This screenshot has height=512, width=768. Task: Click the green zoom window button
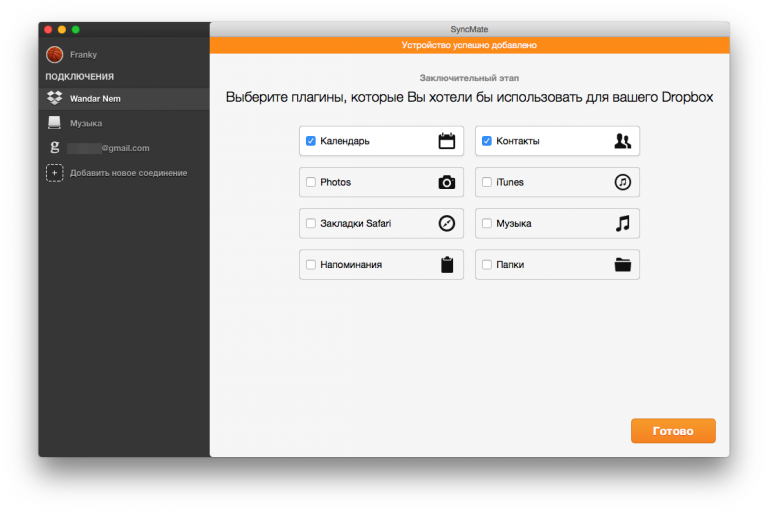75,29
